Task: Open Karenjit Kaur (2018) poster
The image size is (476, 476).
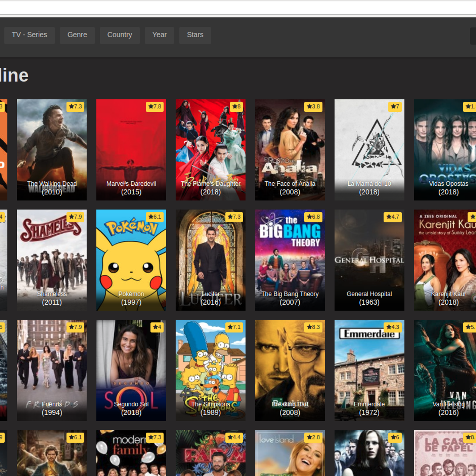Action: 445,260
